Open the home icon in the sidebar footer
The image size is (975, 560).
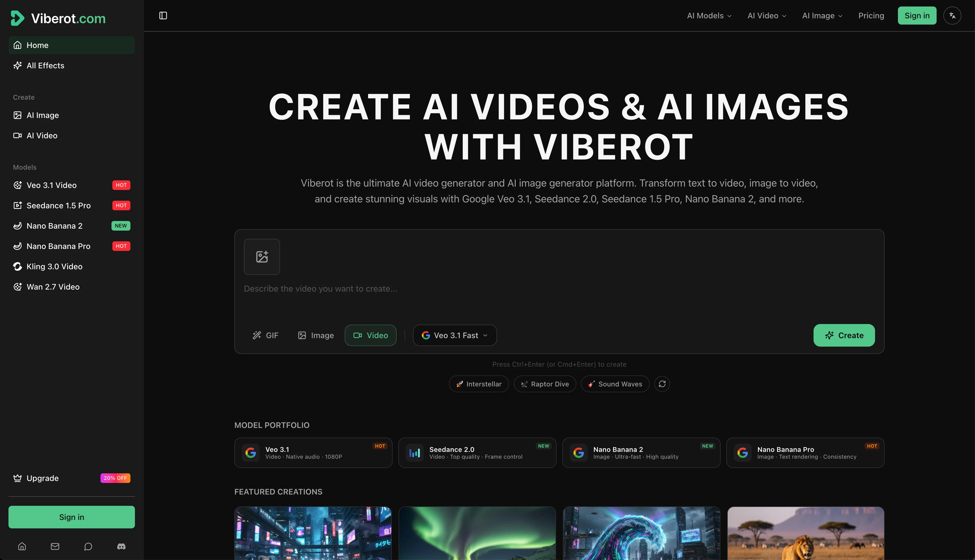click(x=22, y=546)
